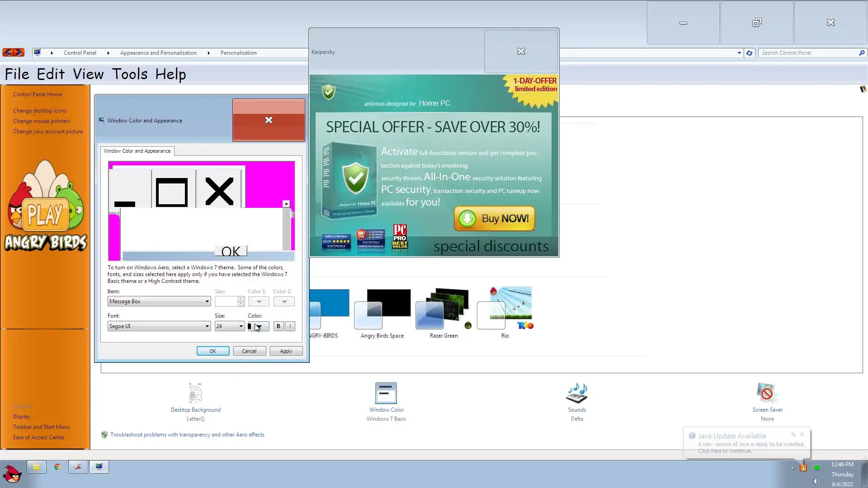Select the Razer Green theme thumbnail
The width and height of the screenshot is (868, 488).
tap(443, 310)
